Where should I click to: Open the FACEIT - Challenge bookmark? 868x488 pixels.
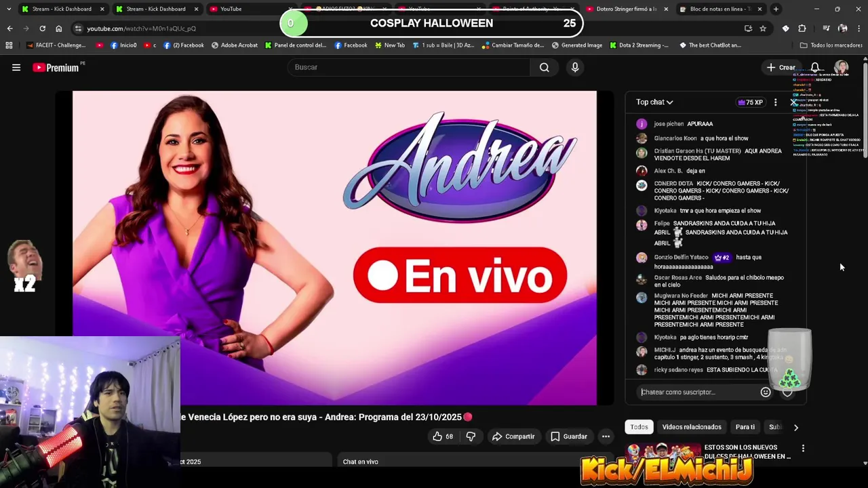pos(56,45)
